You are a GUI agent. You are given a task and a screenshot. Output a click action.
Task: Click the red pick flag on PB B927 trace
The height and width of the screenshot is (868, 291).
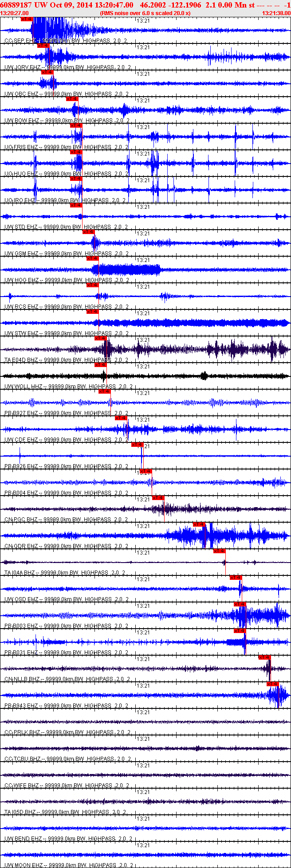pyautogui.click(x=105, y=391)
